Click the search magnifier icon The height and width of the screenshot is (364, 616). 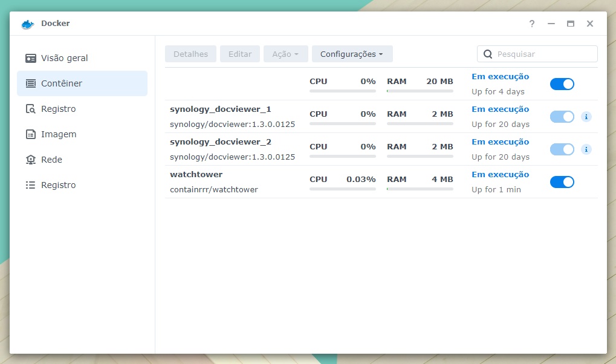point(488,54)
